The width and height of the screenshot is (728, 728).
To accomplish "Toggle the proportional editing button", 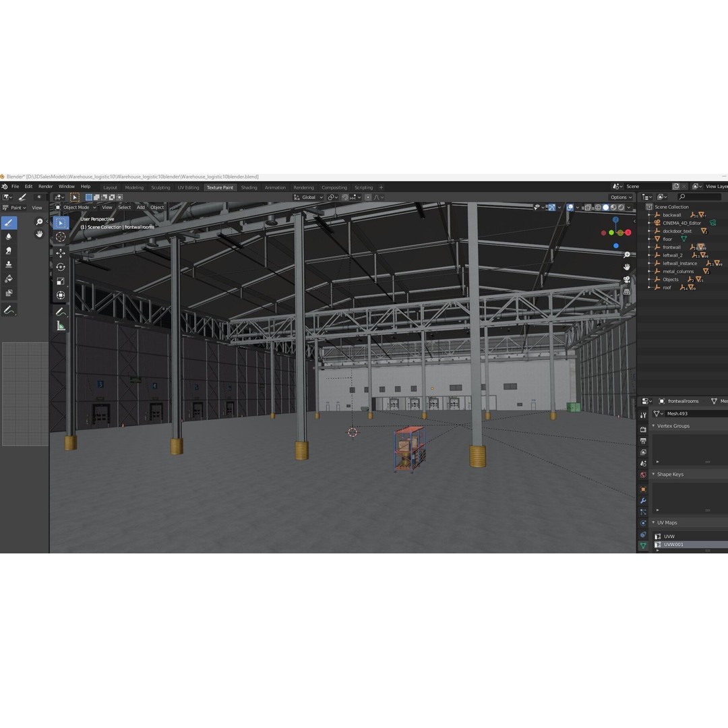I will tap(368, 197).
